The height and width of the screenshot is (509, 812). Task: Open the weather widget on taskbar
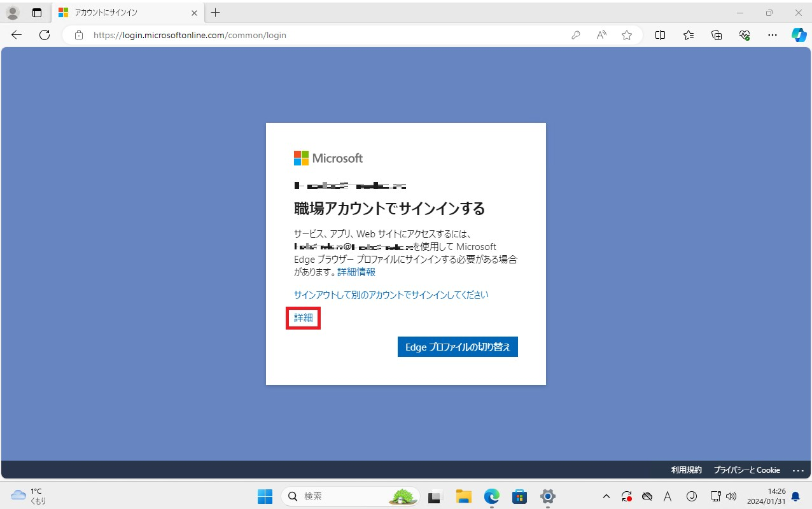(29, 496)
